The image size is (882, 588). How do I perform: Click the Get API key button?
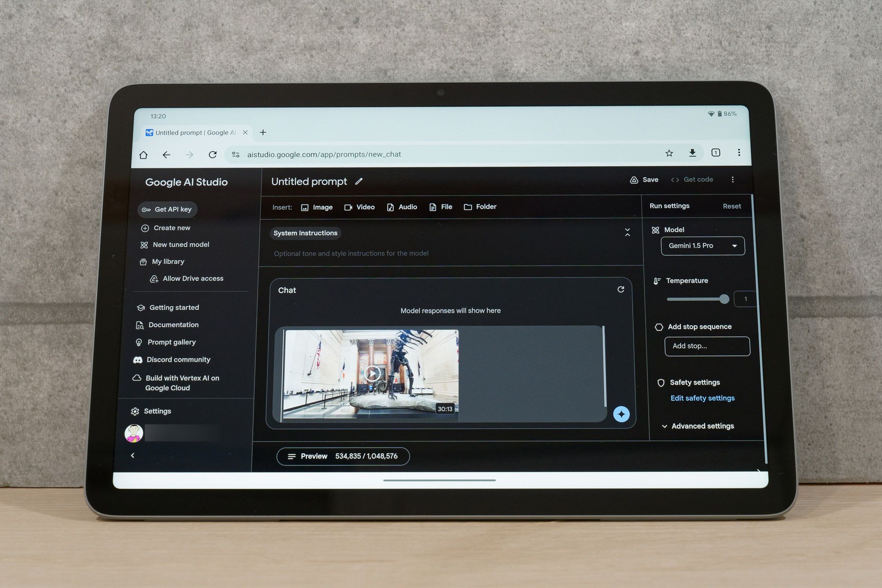pos(167,209)
